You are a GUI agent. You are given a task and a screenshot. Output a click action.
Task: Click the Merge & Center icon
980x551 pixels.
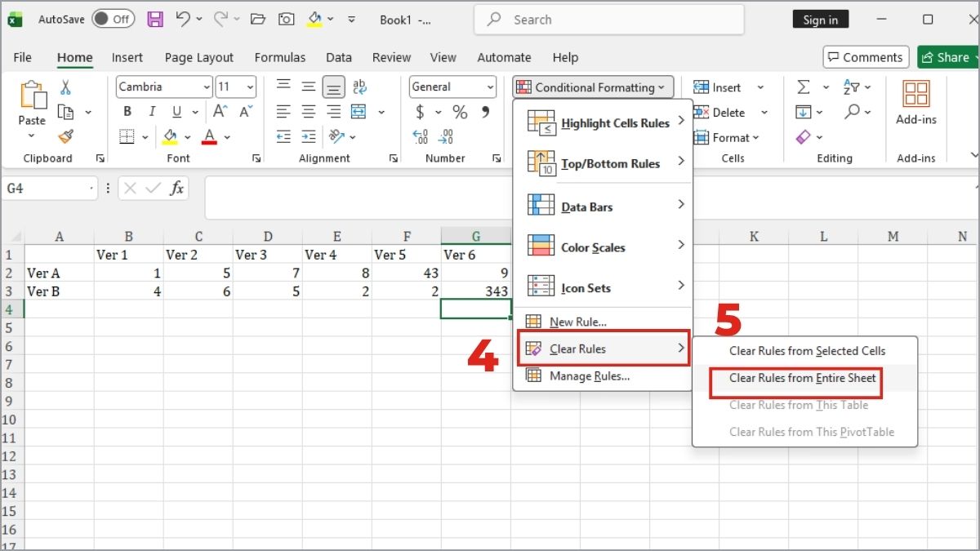tap(359, 112)
